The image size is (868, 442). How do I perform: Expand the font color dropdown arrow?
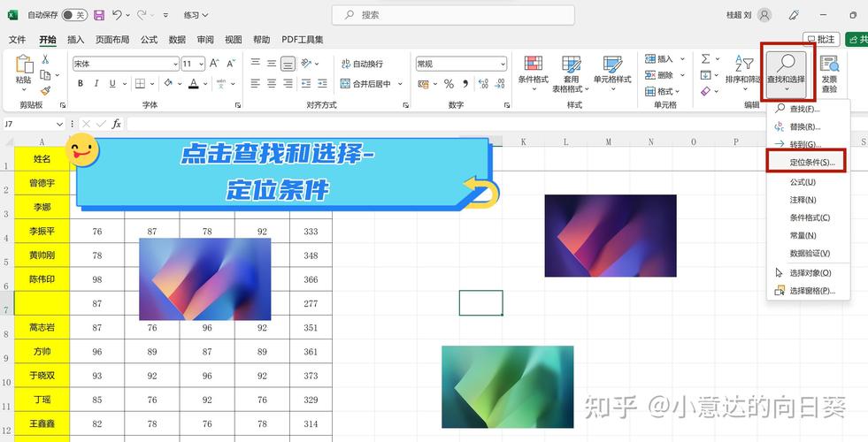[204, 84]
